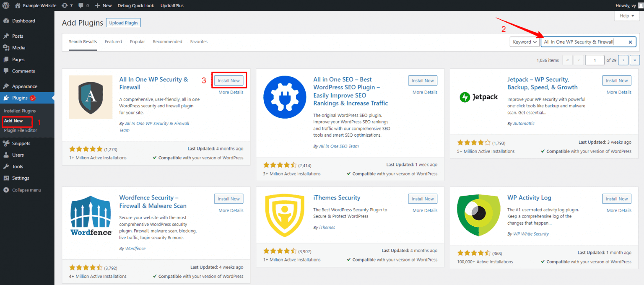Select the Search Results tab
644x285 pixels.
[83, 42]
